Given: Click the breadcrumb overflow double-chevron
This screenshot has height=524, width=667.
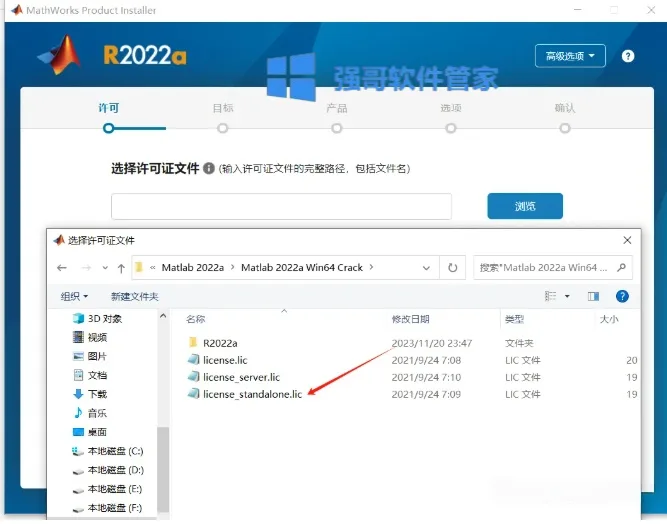Looking at the screenshot, I should pos(153,268).
